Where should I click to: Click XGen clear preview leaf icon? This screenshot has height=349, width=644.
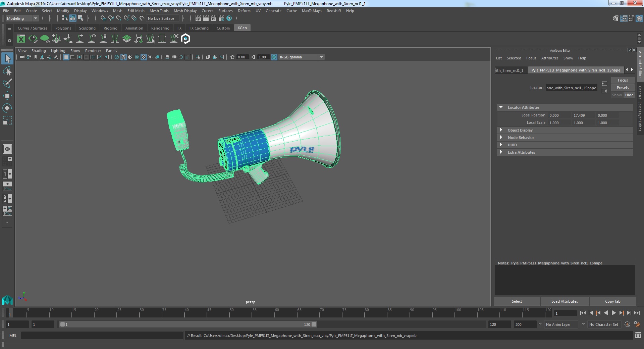(45, 39)
